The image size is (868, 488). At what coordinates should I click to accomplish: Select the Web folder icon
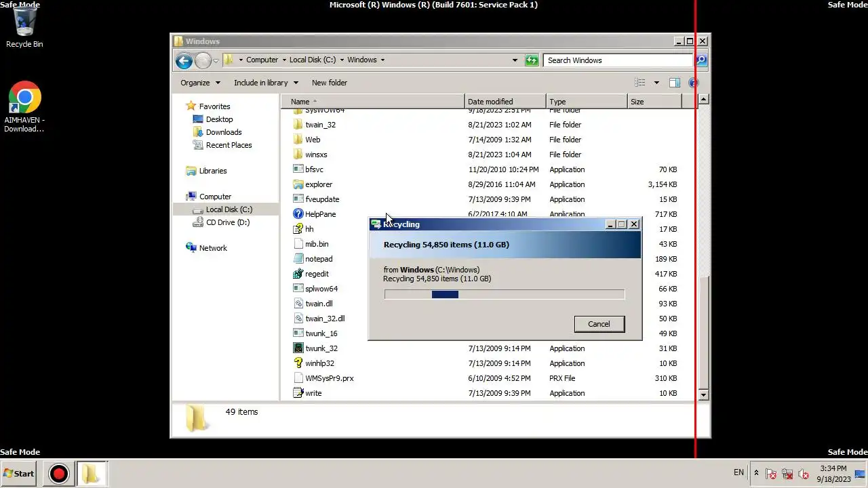[x=298, y=140]
